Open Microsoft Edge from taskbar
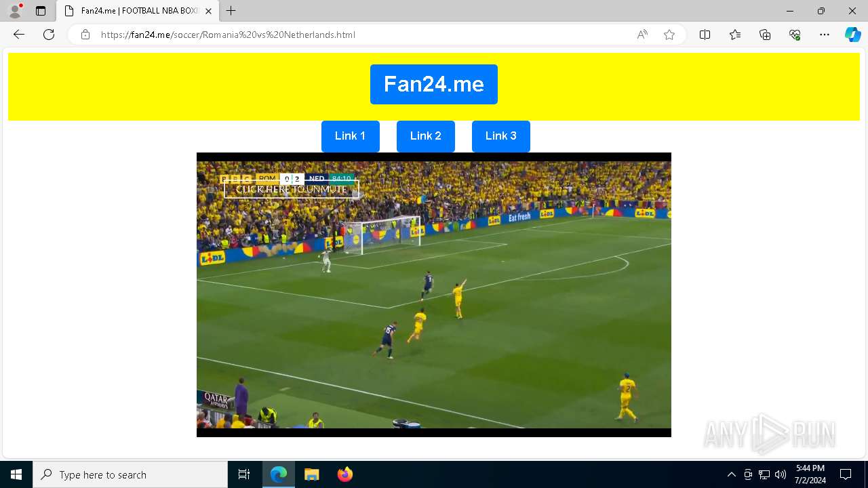Image resolution: width=868 pixels, height=488 pixels. coord(279,474)
